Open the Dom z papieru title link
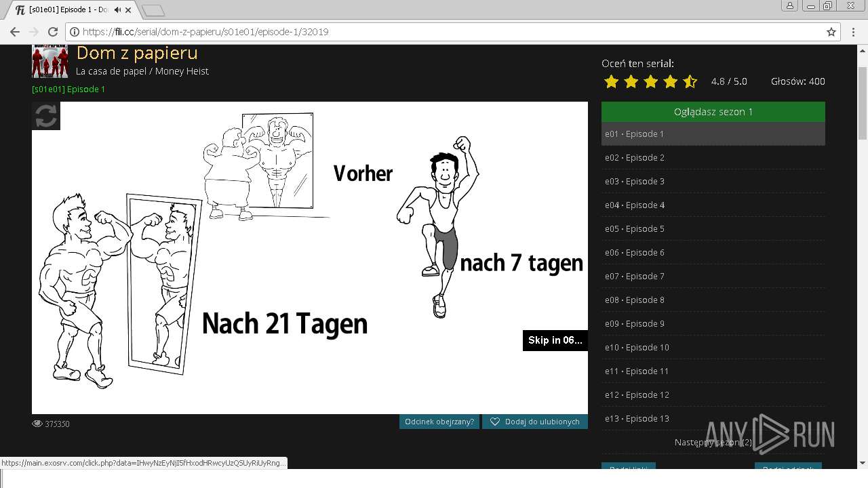Image resolution: width=868 pixels, height=488 pixels. click(x=137, y=53)
